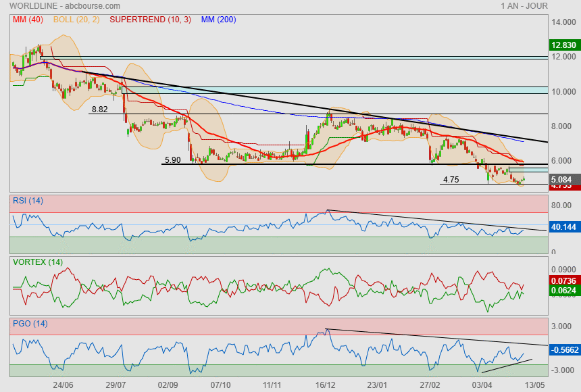Click the "5.90" support level label
Image resolution: width=581 pixels, height=392 pixels.
coord(173,160)
